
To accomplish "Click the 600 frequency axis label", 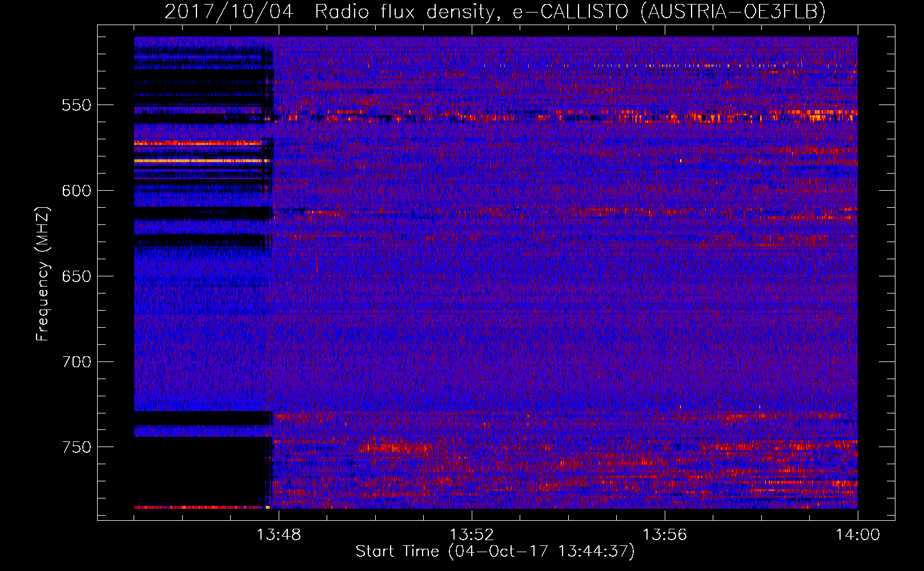I will click(x=77, y=191).
